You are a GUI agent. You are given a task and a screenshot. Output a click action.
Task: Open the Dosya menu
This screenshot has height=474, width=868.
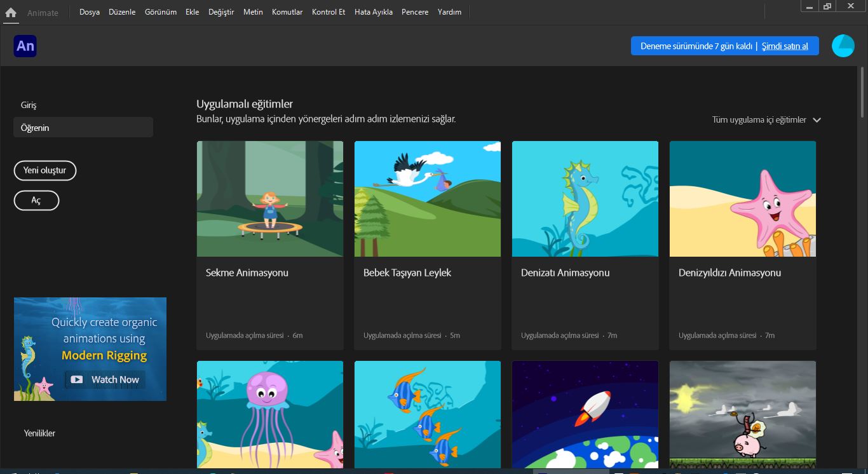[90, 12]
